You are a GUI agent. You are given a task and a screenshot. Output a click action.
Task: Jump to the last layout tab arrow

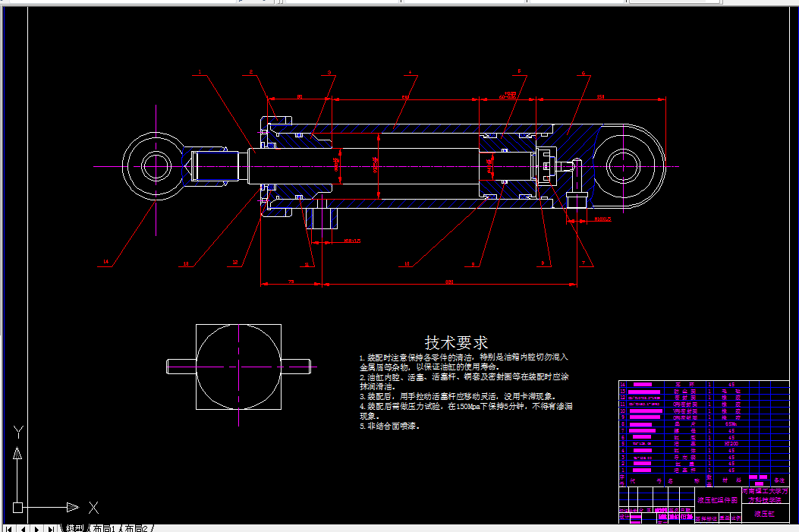click(52, 528)
